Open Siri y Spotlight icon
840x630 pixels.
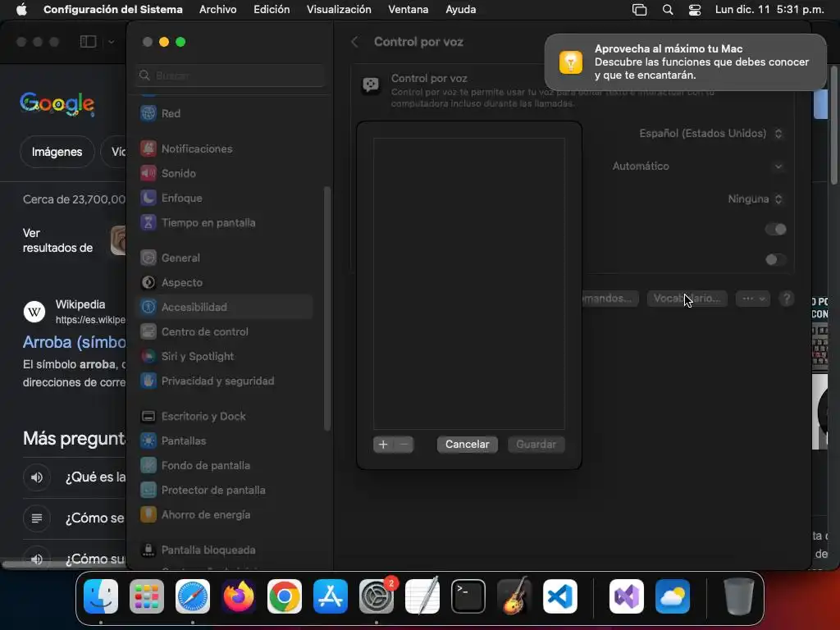click(x=148, y=356)
